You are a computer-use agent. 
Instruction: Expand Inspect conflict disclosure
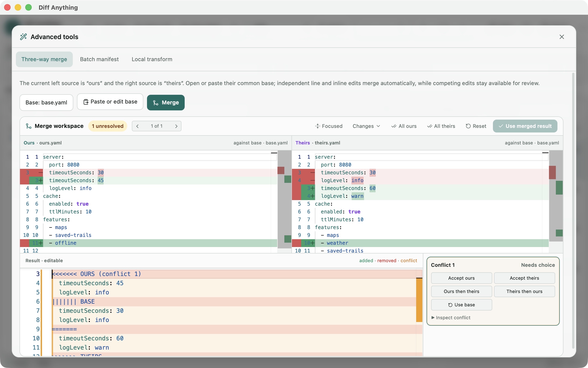[451, 318]
